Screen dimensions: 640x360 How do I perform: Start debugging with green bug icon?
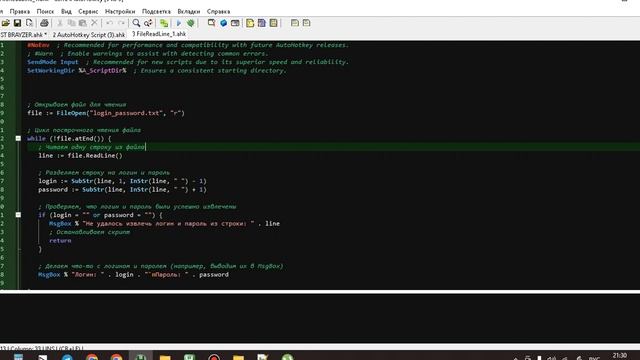[190, 23]
